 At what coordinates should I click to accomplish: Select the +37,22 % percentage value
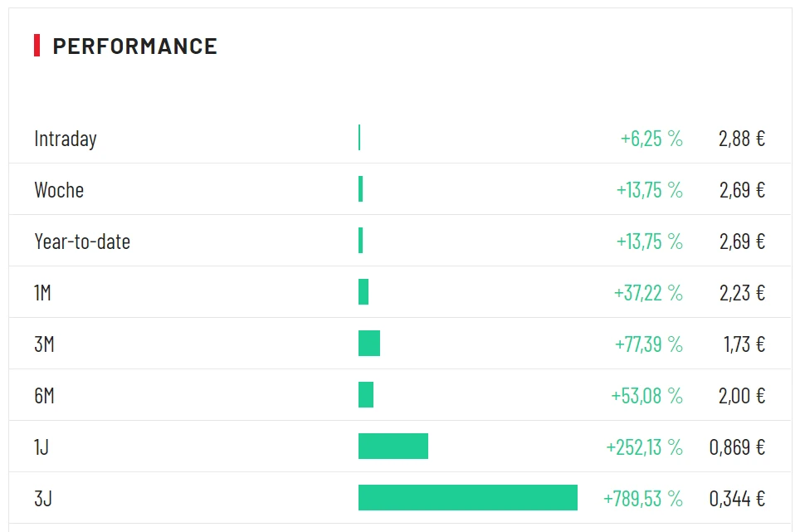648,293
